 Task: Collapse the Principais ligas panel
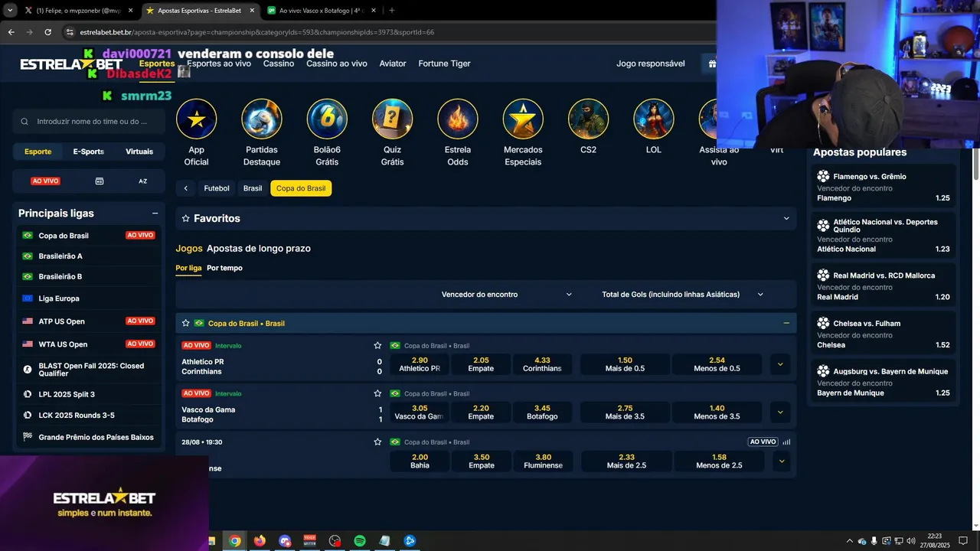point(155,214)
